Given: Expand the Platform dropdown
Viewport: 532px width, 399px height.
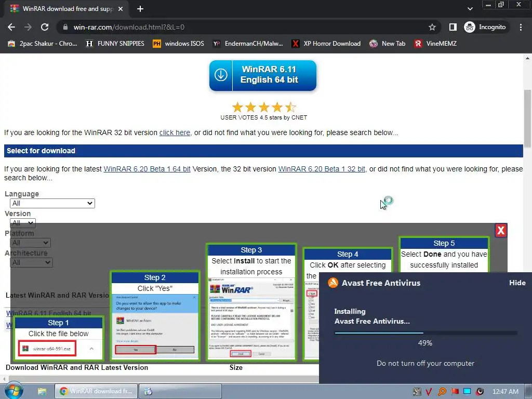Looking at the screenshot, I should pyautogui.click(x=31, y=243).
